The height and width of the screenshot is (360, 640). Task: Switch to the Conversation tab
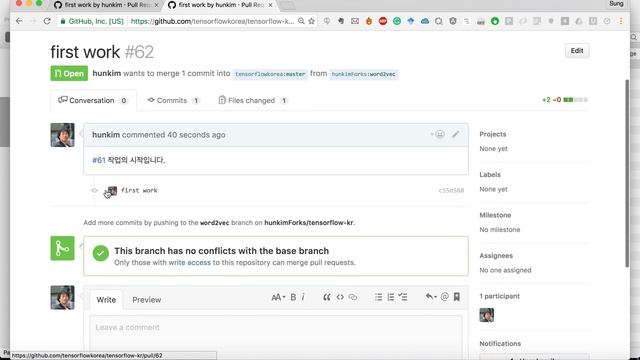[x=93, y=100]
